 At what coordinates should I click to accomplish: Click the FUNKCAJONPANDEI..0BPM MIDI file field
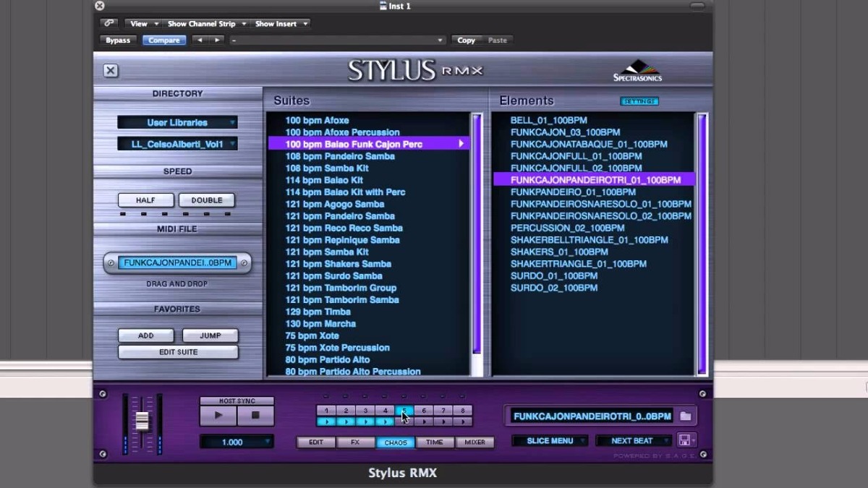[177, 263]
